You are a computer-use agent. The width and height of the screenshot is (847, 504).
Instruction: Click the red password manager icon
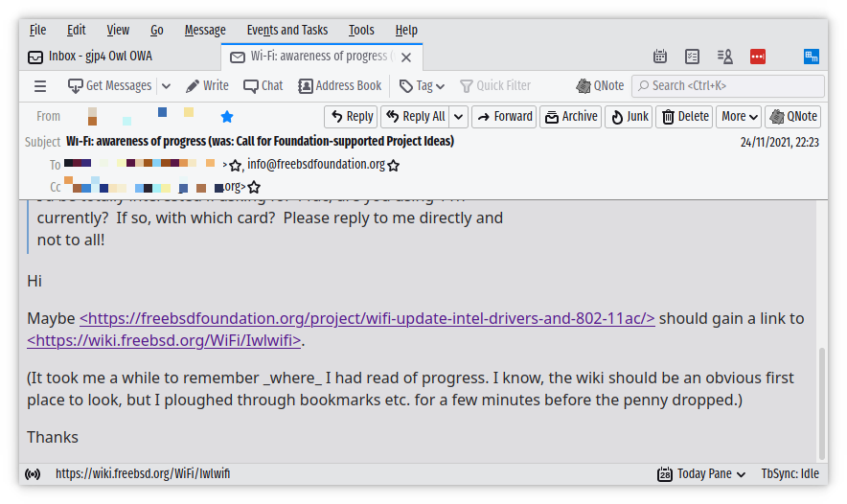(x=758, y=57)
